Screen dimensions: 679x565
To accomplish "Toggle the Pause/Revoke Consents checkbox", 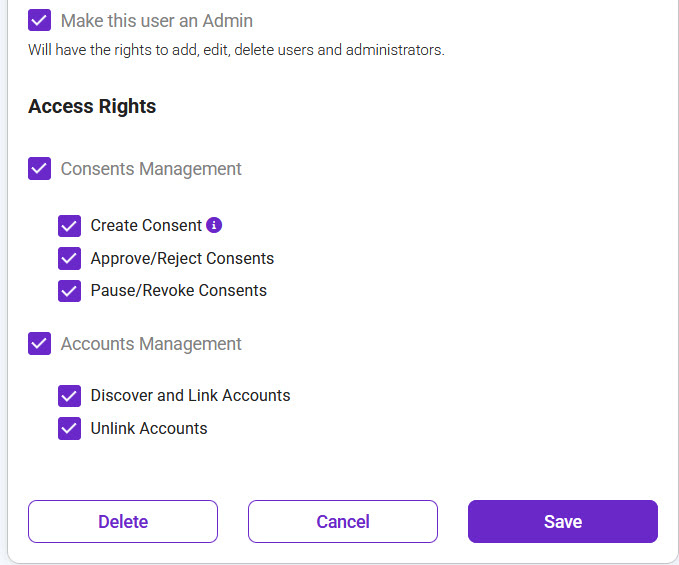I will point(69,291).
